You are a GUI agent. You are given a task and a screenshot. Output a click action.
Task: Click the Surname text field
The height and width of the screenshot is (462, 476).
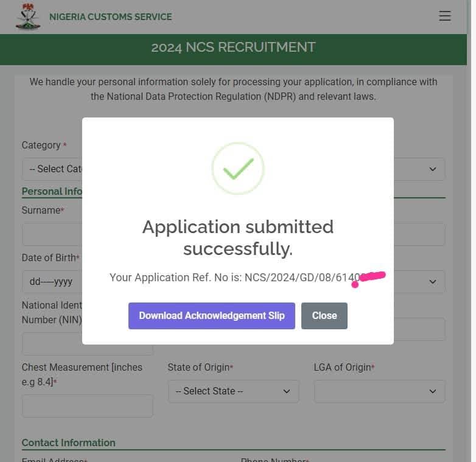pos(52,234)
